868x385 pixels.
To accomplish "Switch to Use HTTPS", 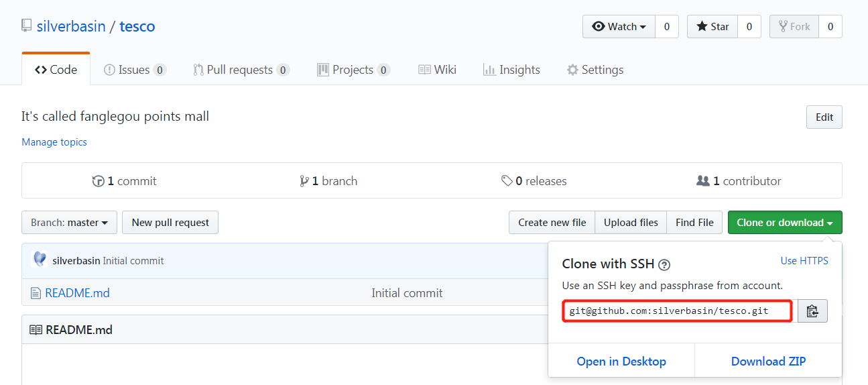I will click(x=804, y=261).
